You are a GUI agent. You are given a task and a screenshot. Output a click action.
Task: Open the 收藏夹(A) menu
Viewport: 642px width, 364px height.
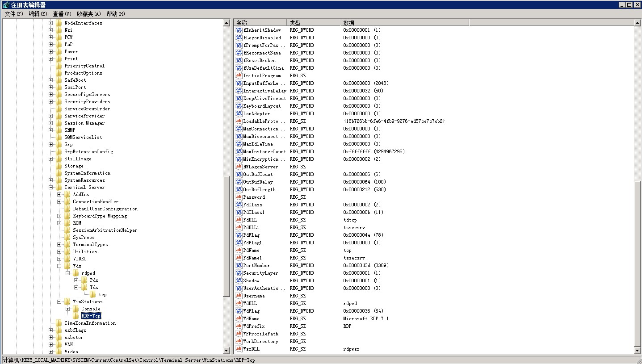pos(88,14)
